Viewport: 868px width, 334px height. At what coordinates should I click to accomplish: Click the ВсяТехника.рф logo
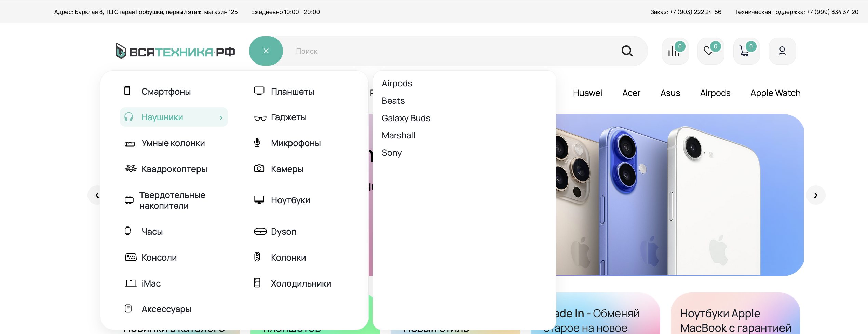tap(175, 51)
